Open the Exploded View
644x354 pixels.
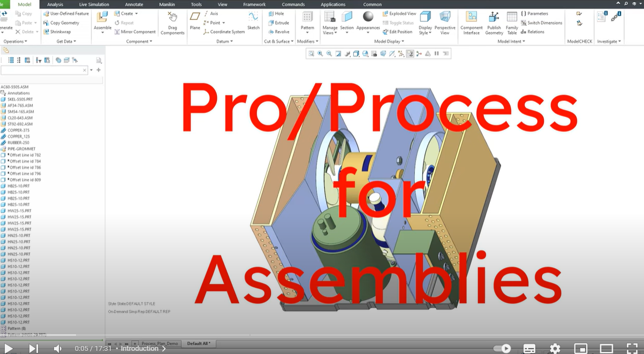(x=399, y=13)
